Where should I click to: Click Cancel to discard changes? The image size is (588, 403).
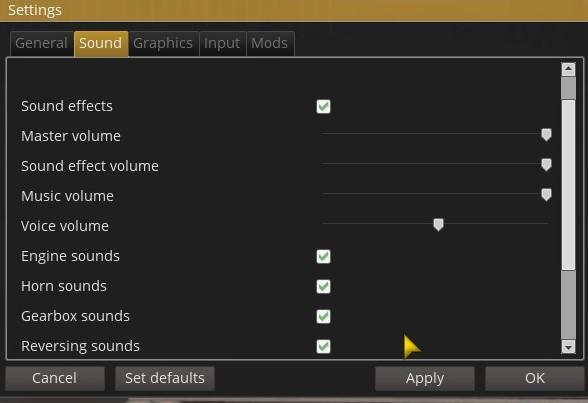[x=55, y=378]
